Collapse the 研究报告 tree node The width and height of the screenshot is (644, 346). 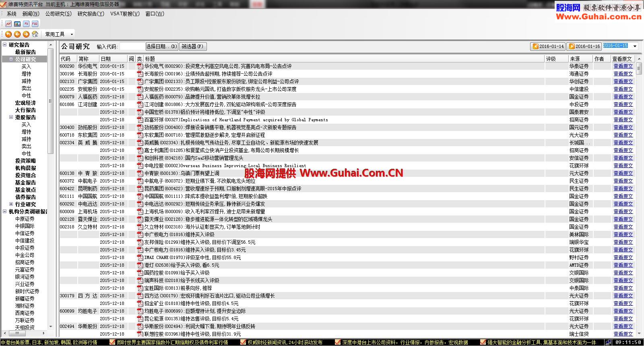5,45
